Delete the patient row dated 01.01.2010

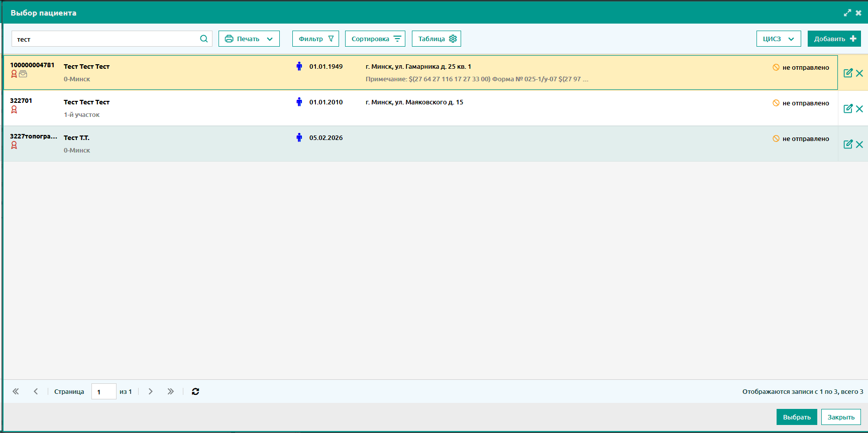(859, 109)
